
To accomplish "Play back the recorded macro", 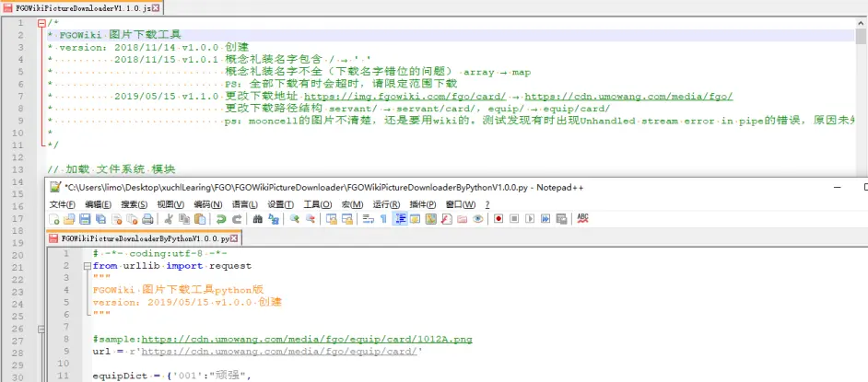I will click(x=531, y=219).
